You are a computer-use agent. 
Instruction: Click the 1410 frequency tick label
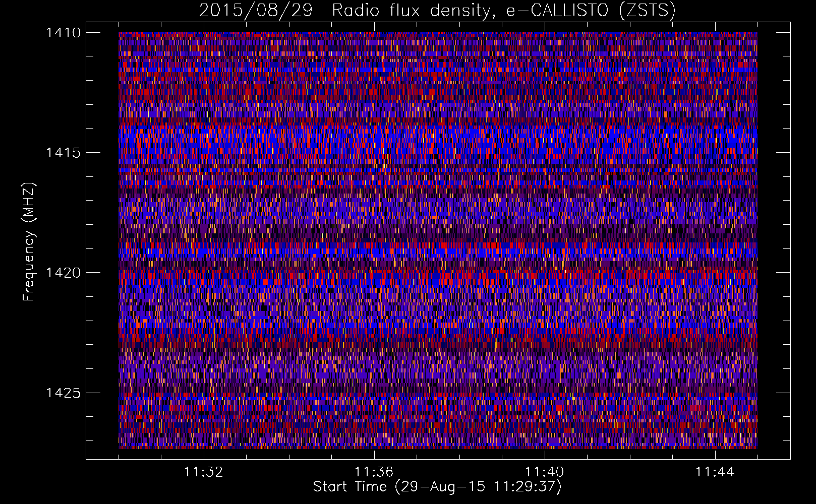[63, 33]
